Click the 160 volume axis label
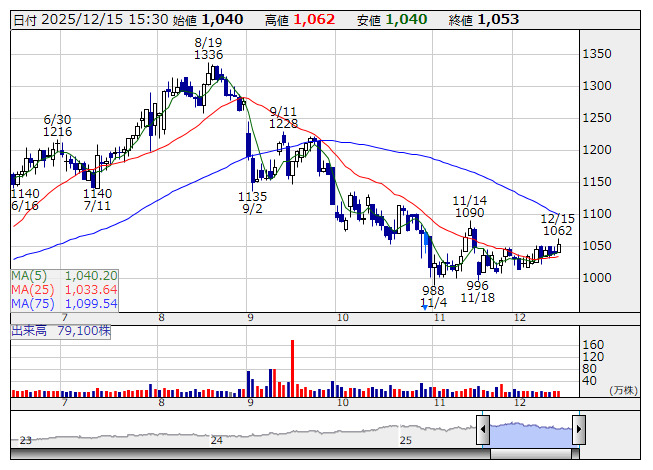Image resolution: width=653 pixels, height=470 pixels. click(x=593, y=345)
